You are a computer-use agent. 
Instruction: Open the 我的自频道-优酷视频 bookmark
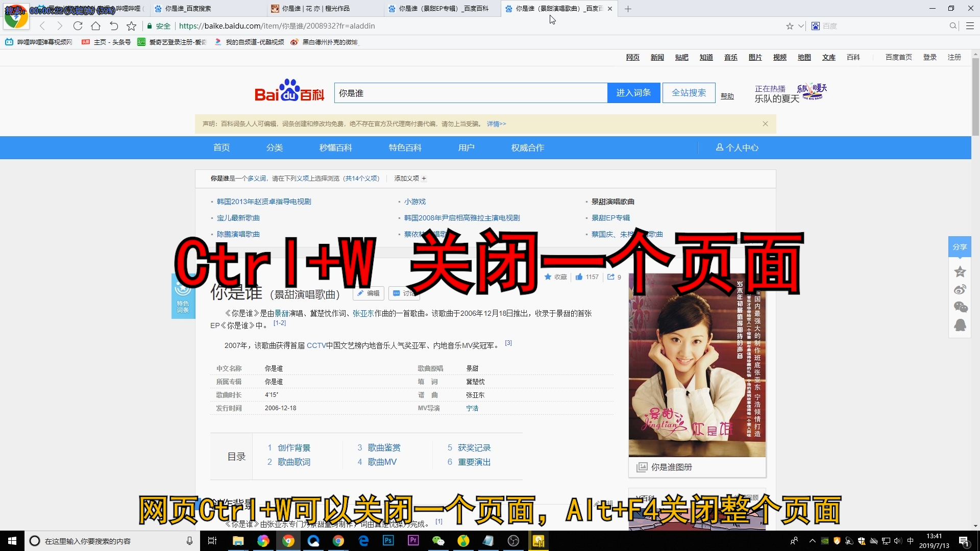pos(249,42)
